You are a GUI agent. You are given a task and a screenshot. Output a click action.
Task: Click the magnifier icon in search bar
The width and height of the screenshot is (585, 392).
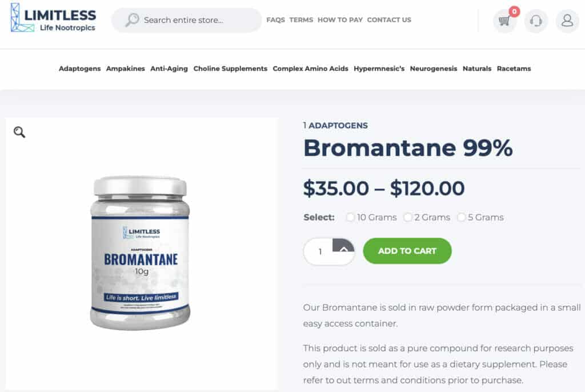[x=132, y=20]
